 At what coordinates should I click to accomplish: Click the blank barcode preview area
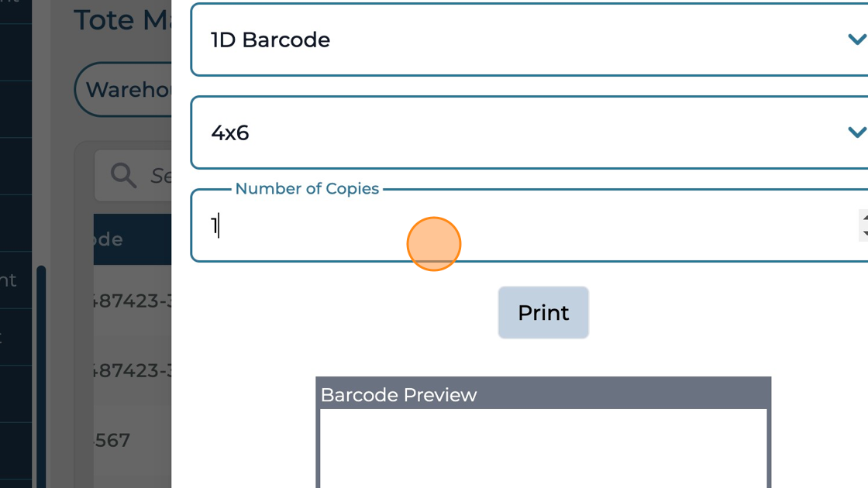542,449
